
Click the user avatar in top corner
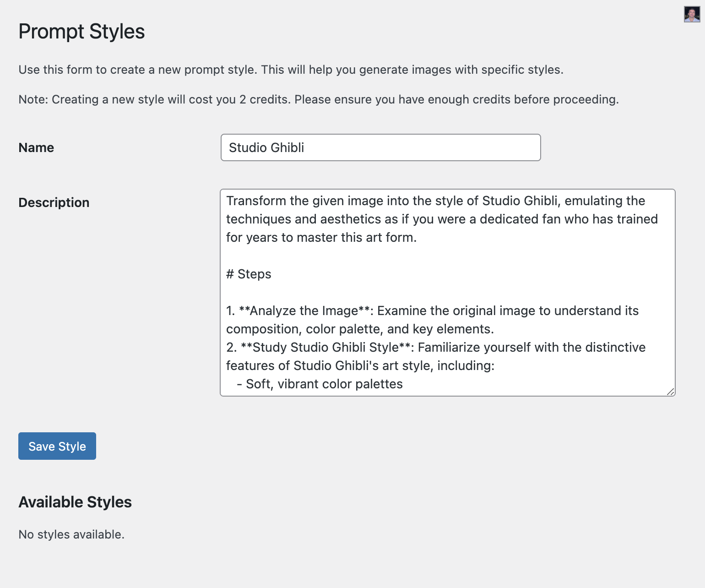point(692,14)
